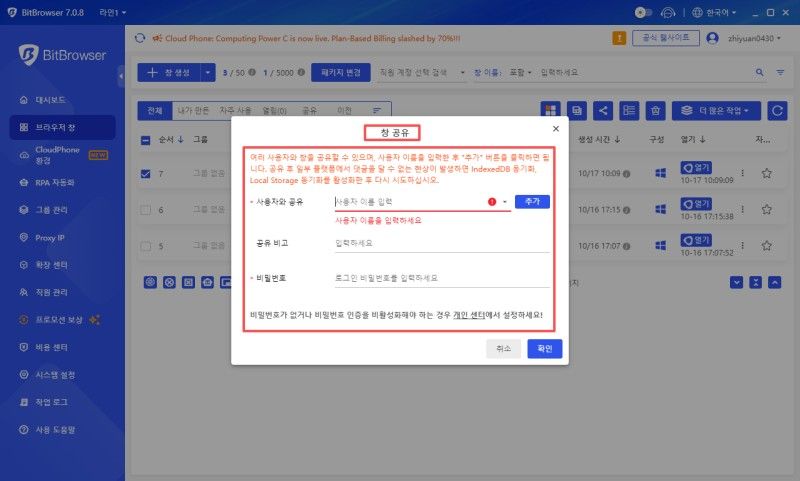Open the advanced filter icon
800x481 pixels.
780,73
